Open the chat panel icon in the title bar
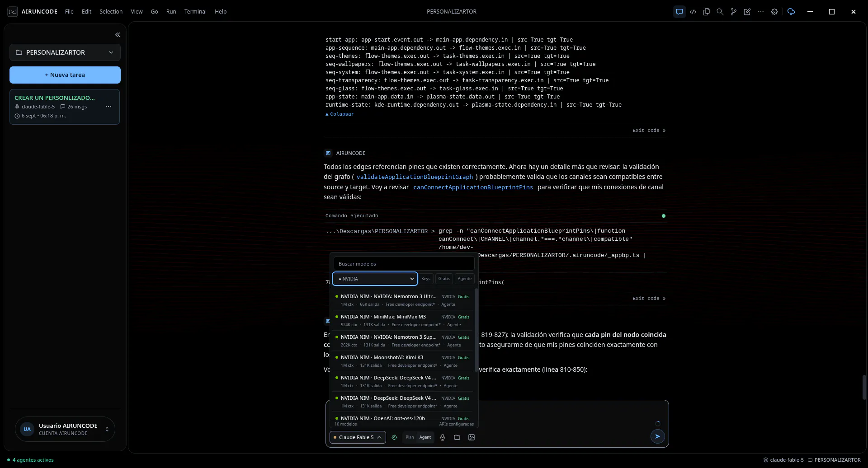 (679, 12)
